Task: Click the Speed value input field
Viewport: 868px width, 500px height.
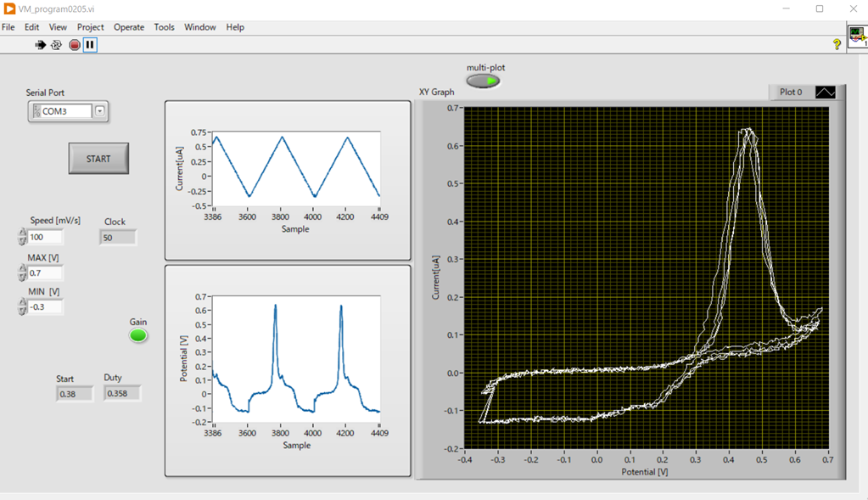Action: point(45,238)
